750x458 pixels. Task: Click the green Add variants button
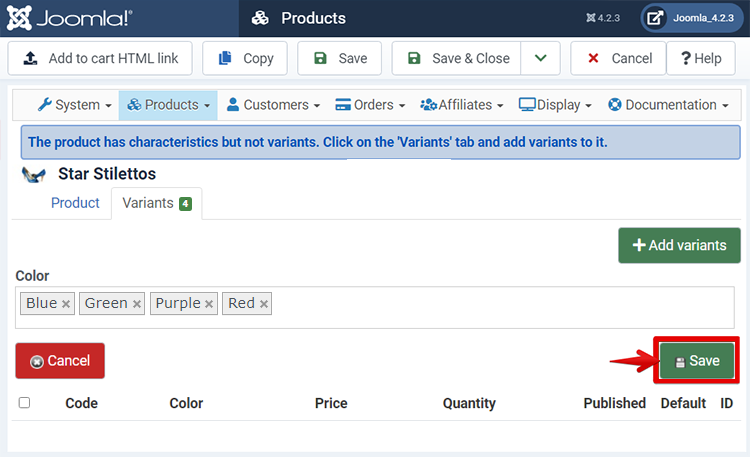(679, 245)
